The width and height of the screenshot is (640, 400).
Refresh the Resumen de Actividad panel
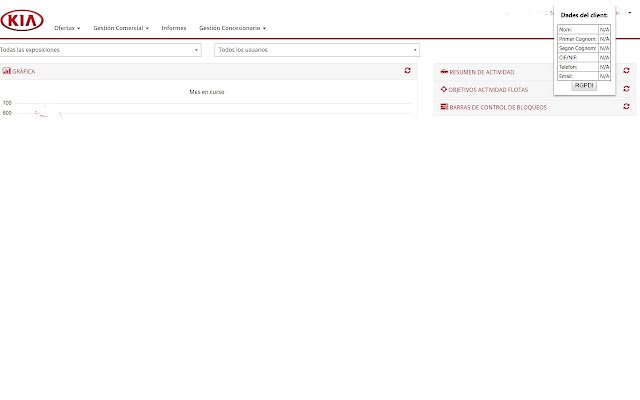[627, 71]
